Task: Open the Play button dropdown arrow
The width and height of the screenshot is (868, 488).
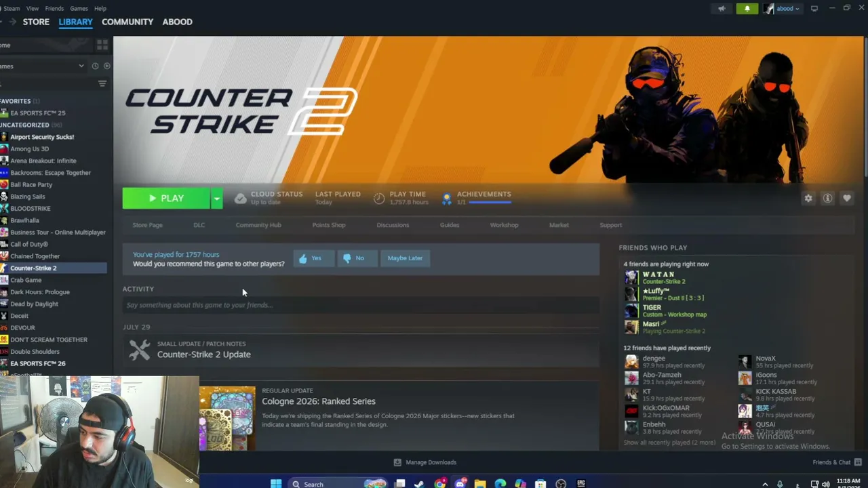Action: pyautogui.click(x=216, y=198)
